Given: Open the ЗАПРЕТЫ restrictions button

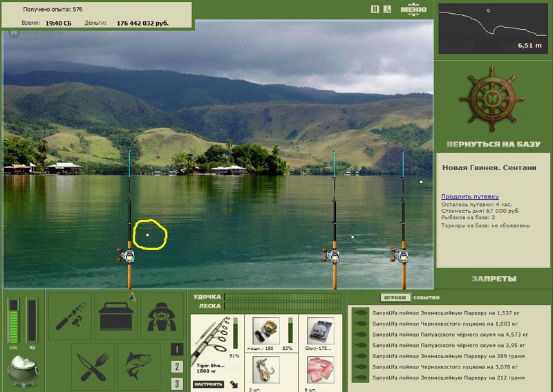Looking at the screenshot, I should click(494, 279).
